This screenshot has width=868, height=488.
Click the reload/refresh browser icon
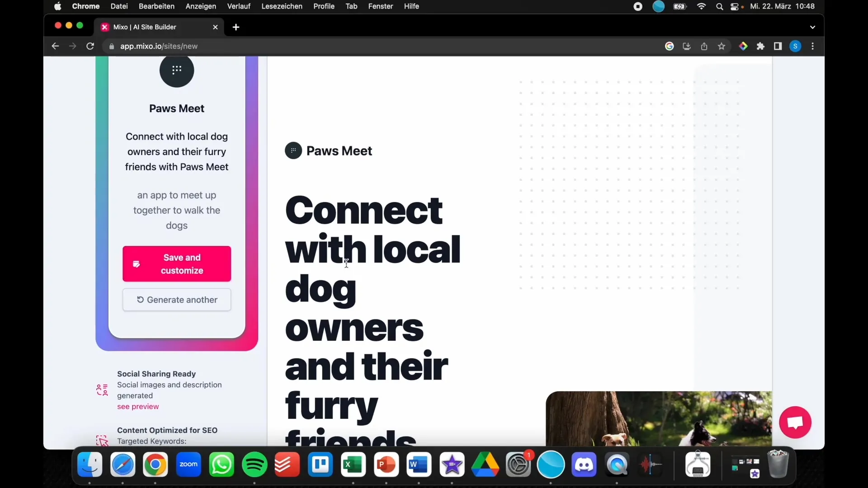coord(90,46)
